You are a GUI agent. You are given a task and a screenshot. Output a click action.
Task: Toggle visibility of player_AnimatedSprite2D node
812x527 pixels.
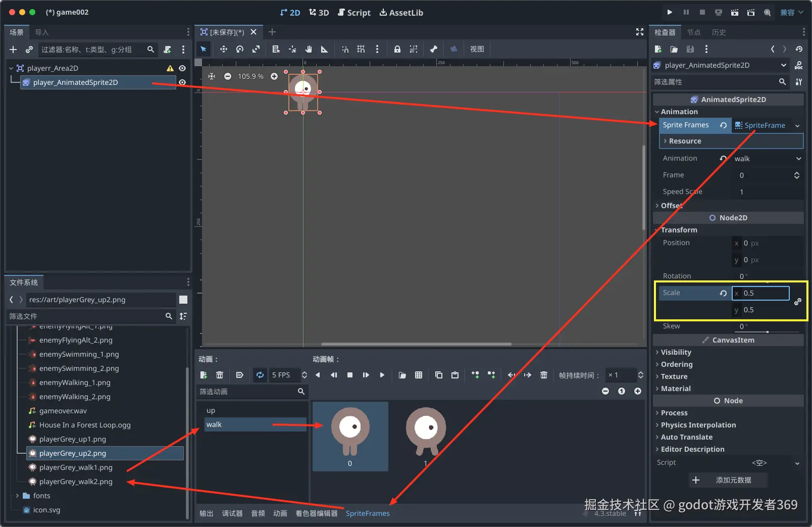182,82
